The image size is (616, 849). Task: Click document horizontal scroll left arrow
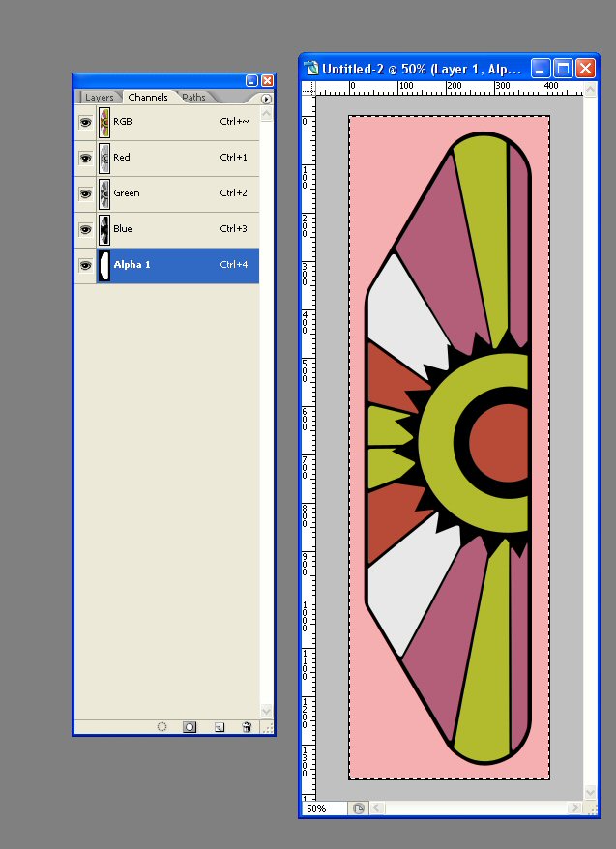(x=377, y=808)
